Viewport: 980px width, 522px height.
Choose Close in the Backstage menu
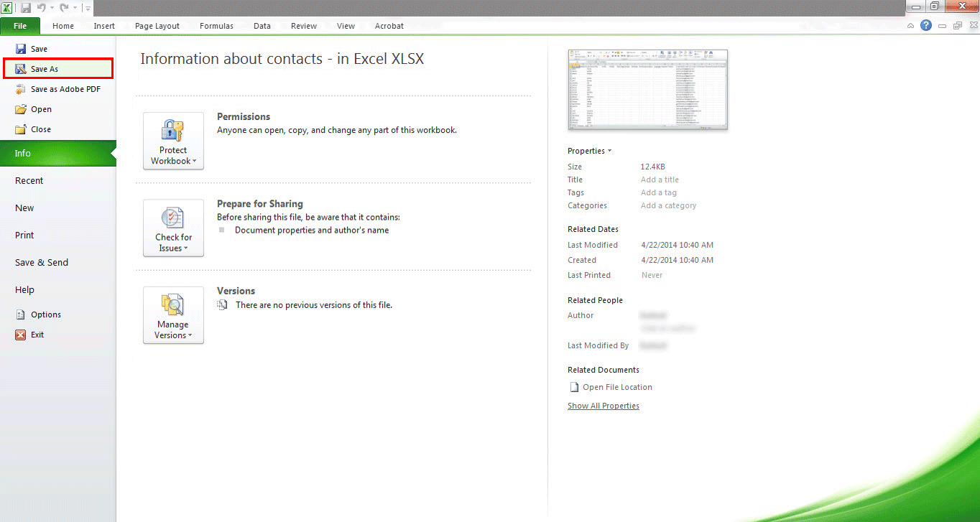[58, 129]
